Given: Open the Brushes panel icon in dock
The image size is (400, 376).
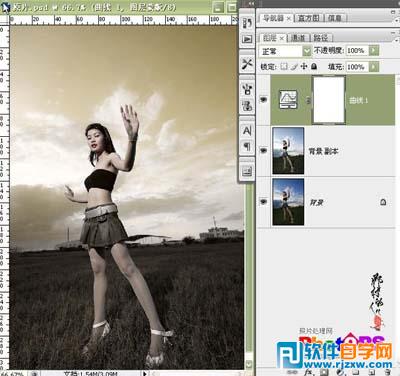Looking at the screenshot, I should [247, 89].
